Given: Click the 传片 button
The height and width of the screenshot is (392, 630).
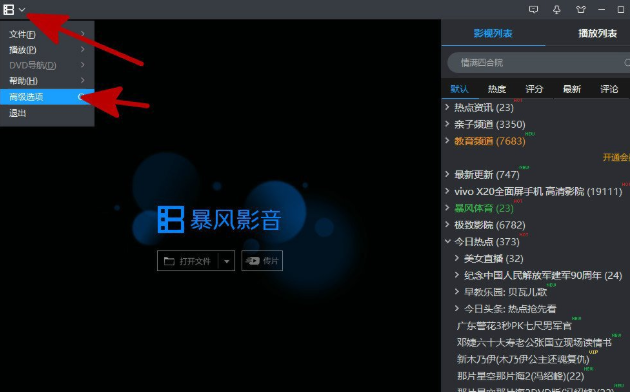Looking at the screenshot, I should (x=262, y=261).
